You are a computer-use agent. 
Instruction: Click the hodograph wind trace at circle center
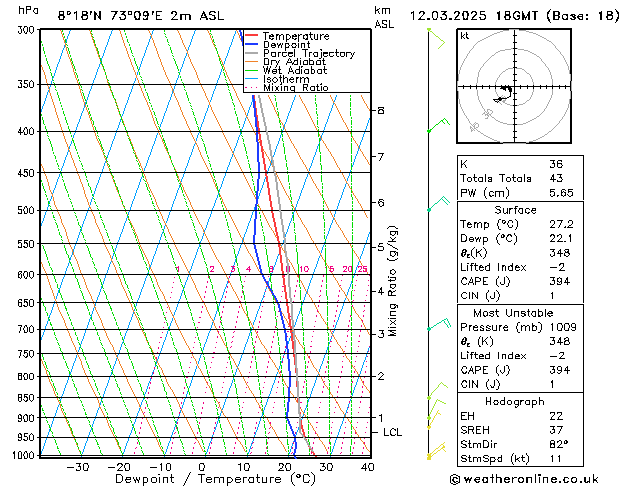507,92
